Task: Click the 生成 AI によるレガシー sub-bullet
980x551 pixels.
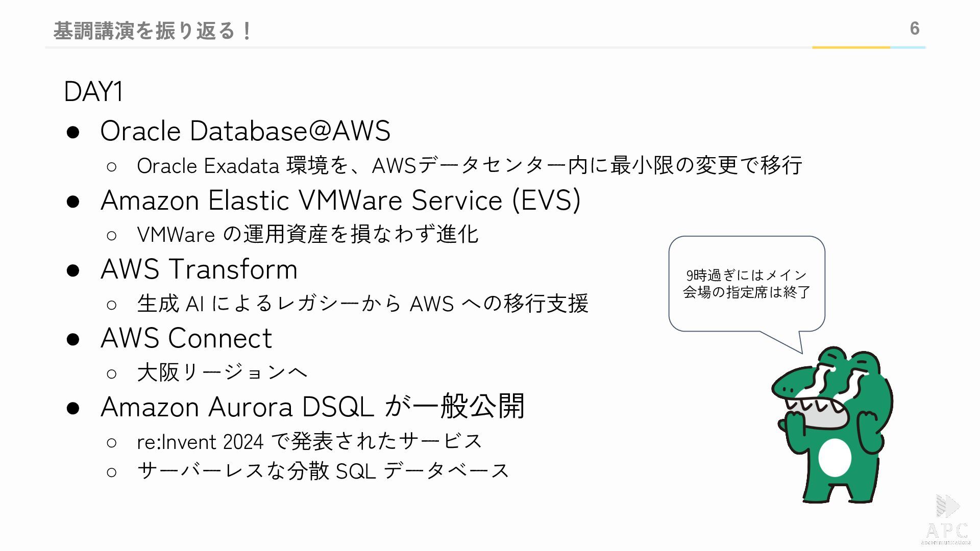Action: pos(362,304)
